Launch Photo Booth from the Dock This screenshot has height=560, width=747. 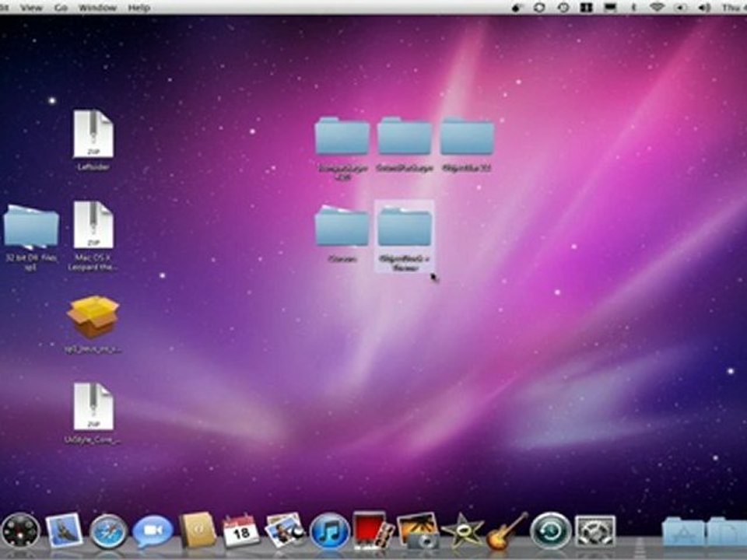click(x=374, y=530)
